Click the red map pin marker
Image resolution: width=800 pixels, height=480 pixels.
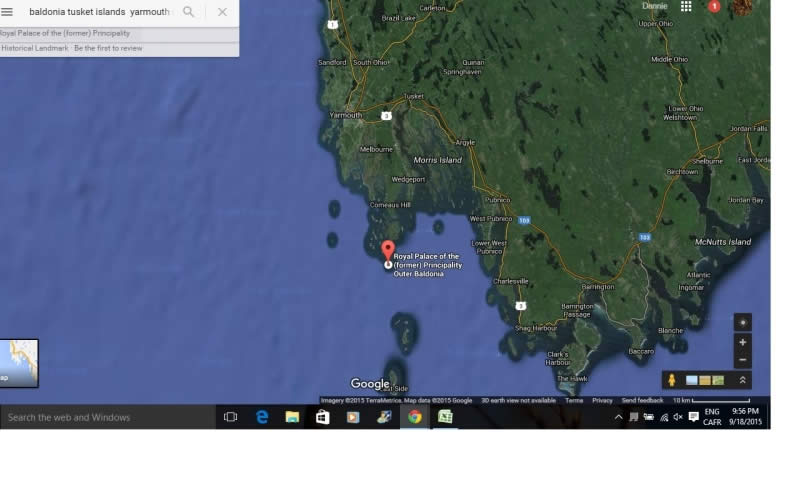point(388,250)
